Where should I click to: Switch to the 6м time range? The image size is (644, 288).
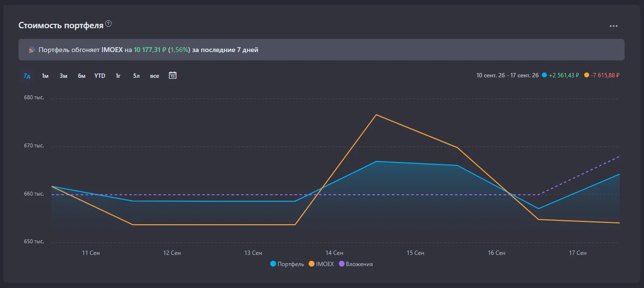[x=82, y=76]
